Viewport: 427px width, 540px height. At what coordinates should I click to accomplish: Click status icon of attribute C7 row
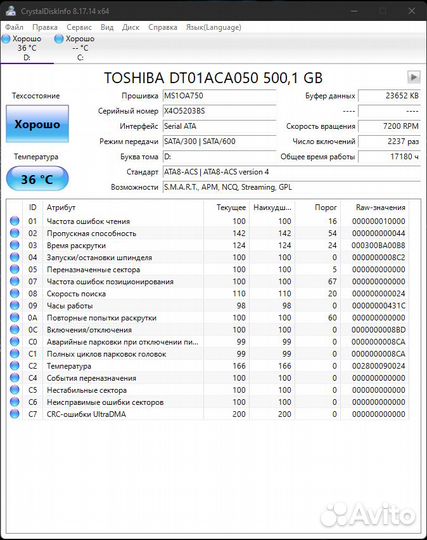14,414
